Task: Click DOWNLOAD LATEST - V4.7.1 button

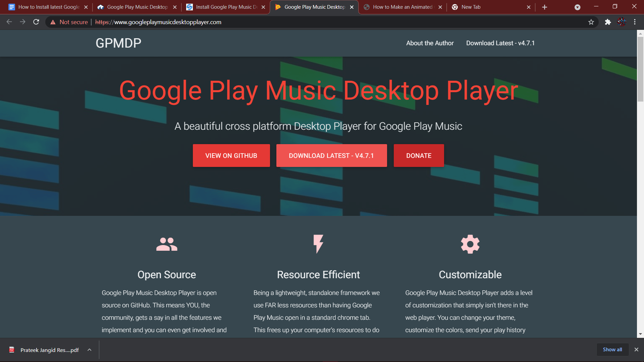Action: (x=331, y=156)
